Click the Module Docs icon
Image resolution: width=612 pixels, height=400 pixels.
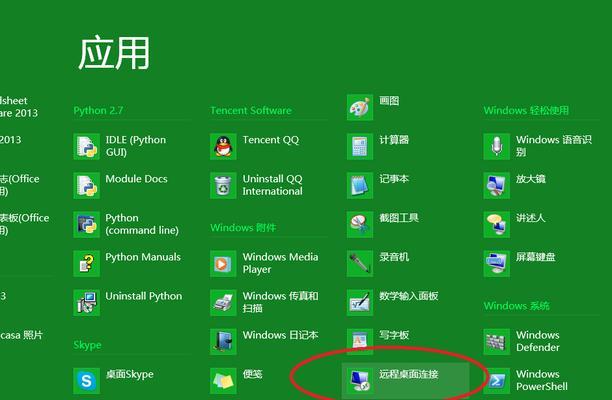pyautogui.click(x=86, y=185)
